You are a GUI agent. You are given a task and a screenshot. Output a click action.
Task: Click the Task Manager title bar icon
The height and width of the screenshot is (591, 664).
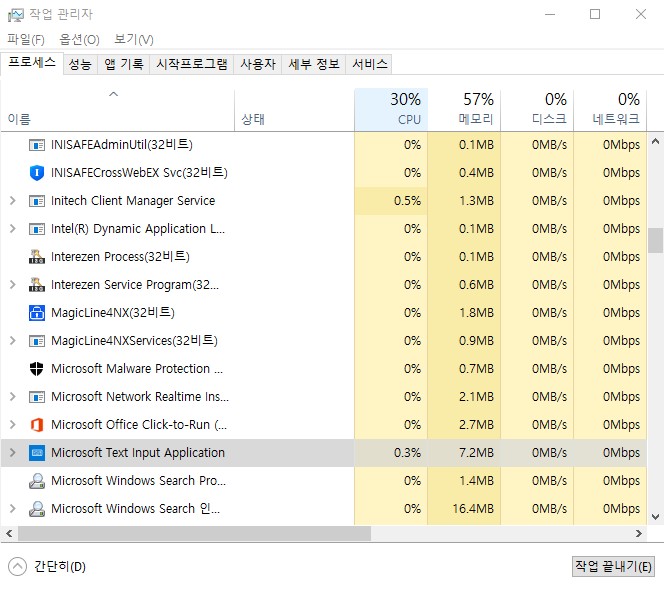tap(16, 15)
